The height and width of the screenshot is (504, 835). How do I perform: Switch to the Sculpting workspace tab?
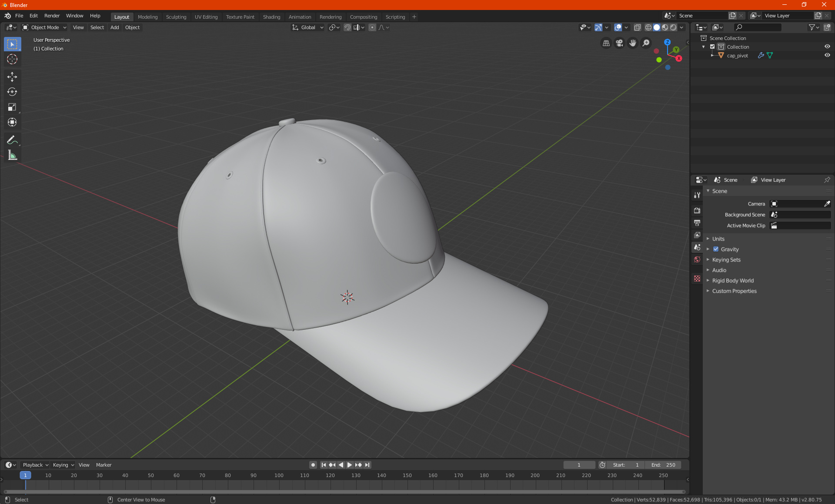(176, 17)
